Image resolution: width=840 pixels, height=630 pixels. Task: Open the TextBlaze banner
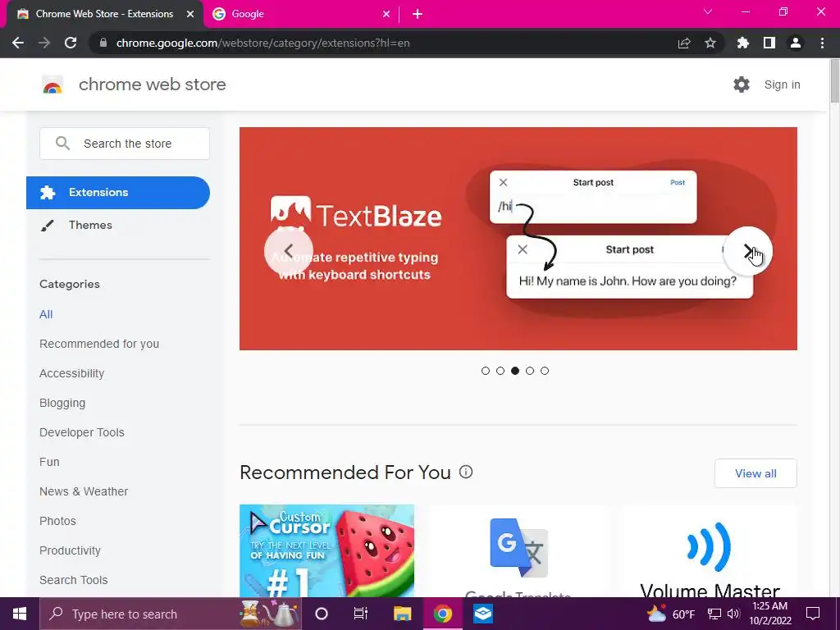coord(518,239)
